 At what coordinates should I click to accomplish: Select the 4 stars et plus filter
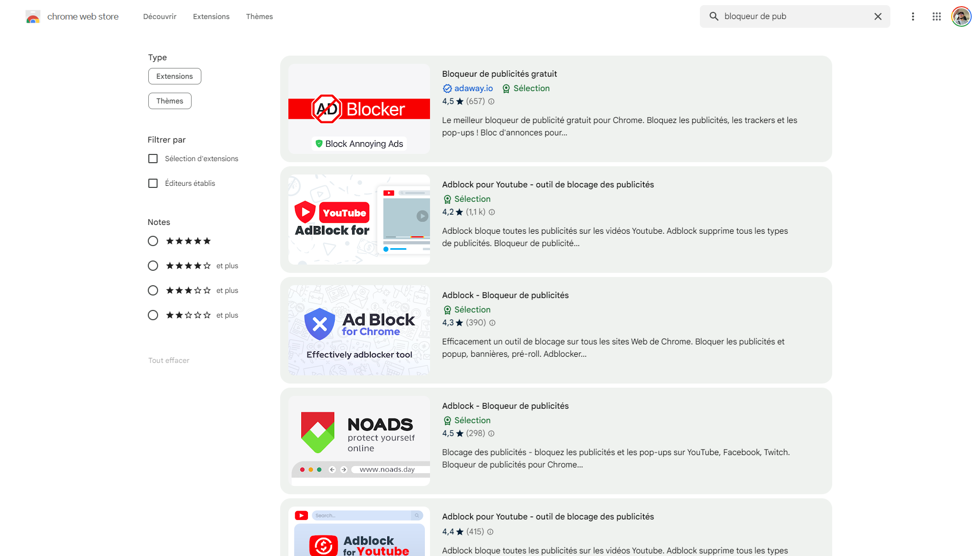(x=152, y=265)
